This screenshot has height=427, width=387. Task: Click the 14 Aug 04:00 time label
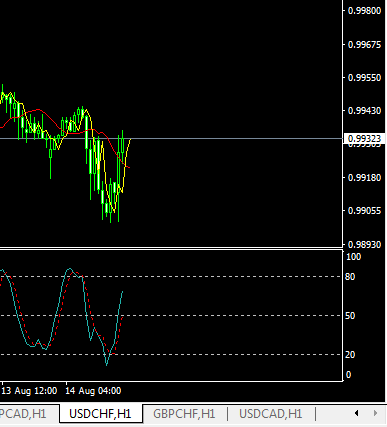coord(93,391)
